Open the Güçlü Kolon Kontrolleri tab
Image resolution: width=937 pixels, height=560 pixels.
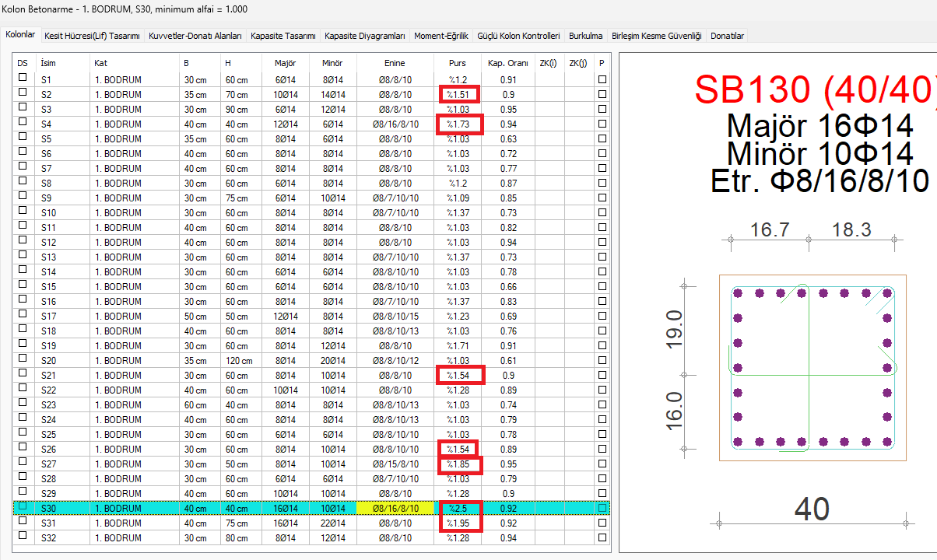click(x=518, y=36)
